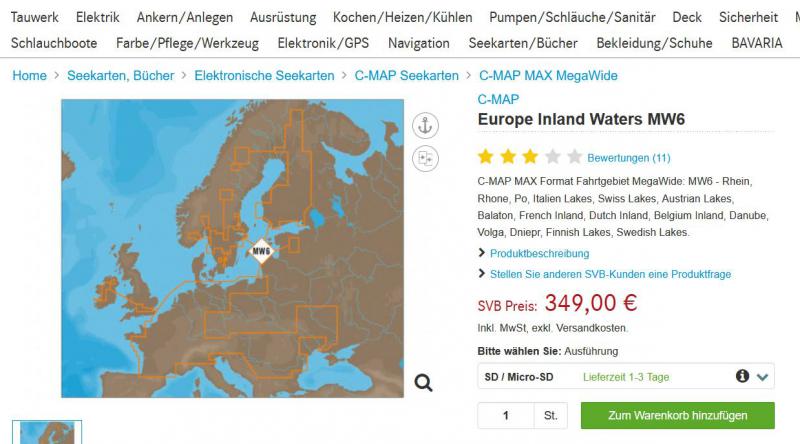Open the Ankern/Anlegen menu
800x444 pixels.
(x=185, y=17)
